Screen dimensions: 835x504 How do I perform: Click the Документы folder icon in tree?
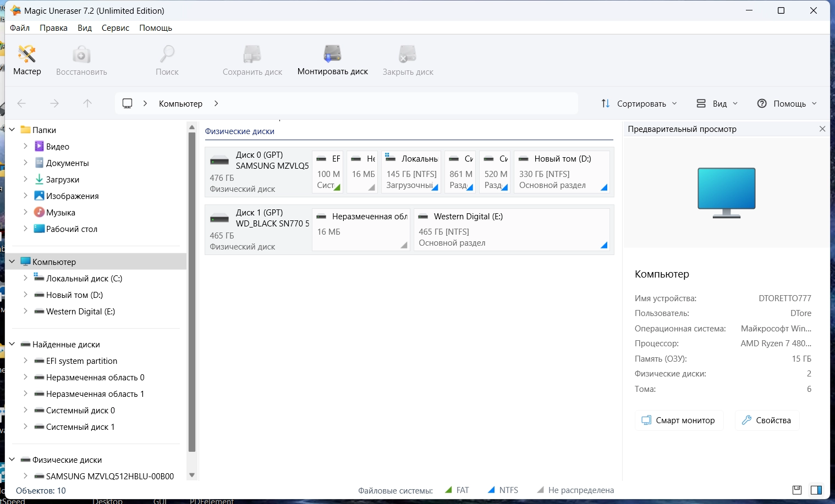click(x=39, y=163)
